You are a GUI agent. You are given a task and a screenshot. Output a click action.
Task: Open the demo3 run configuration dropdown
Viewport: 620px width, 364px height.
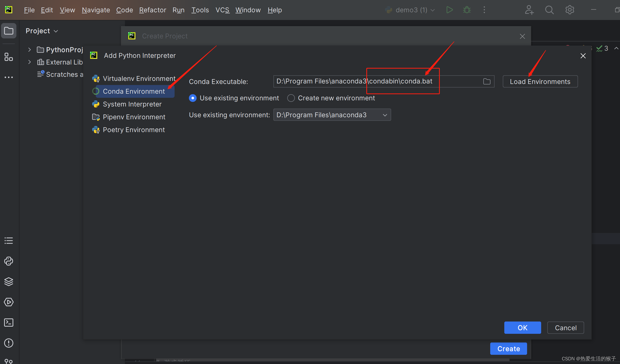410,10
